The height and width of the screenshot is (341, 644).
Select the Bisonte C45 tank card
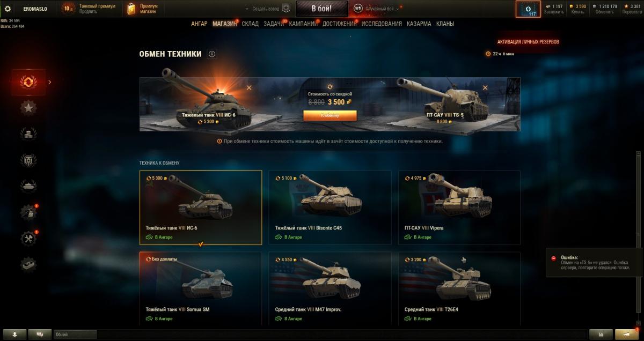tap(330, 207)
